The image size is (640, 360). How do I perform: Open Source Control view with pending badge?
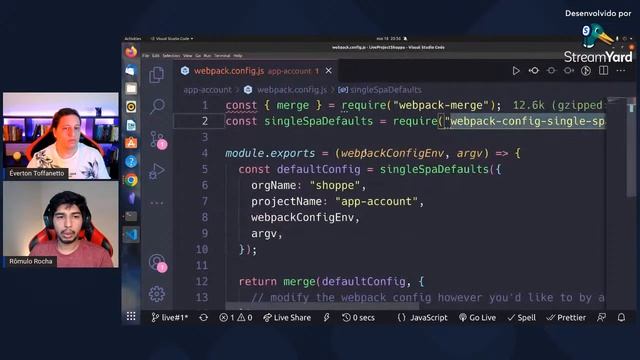[x=158, y=140]
